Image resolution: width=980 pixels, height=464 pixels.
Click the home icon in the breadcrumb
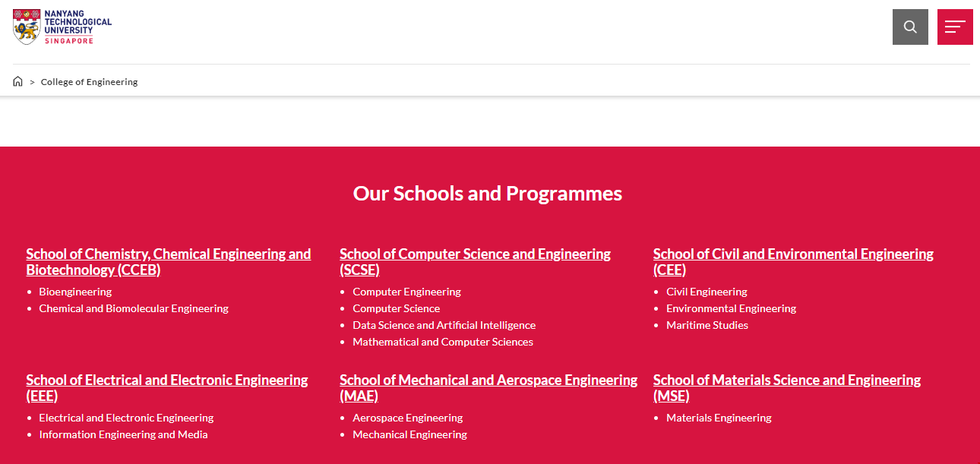point(17,80)
